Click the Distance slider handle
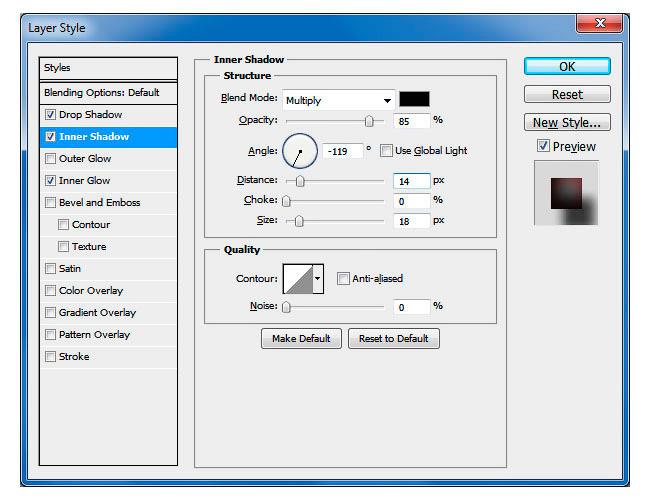This screenshot has height=499, width=650. (300, 181)
